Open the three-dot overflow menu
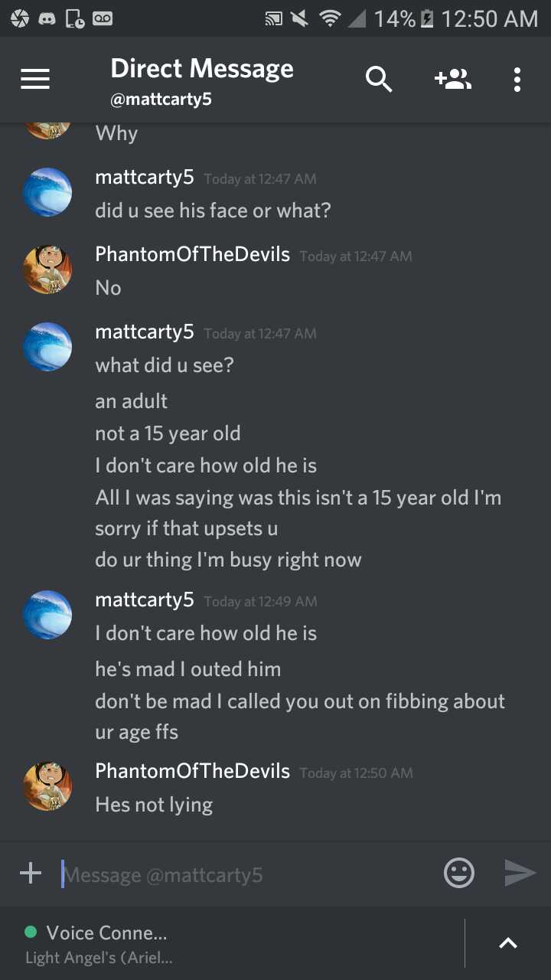This screenshot has height=980, width=551. click(517, 79)
